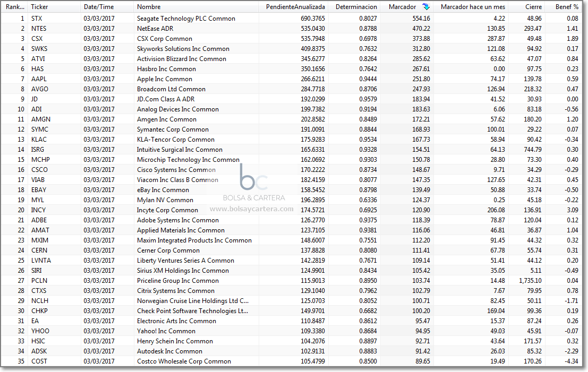Viewport: 588px width, 372px height.
Task: Select Benef % value 3.09
Action: click(573, 210)
